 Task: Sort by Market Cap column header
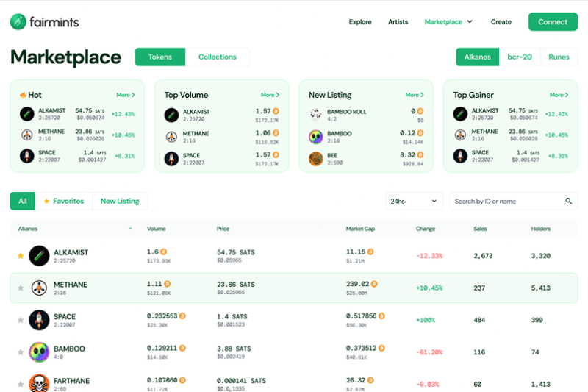[360, 229]
